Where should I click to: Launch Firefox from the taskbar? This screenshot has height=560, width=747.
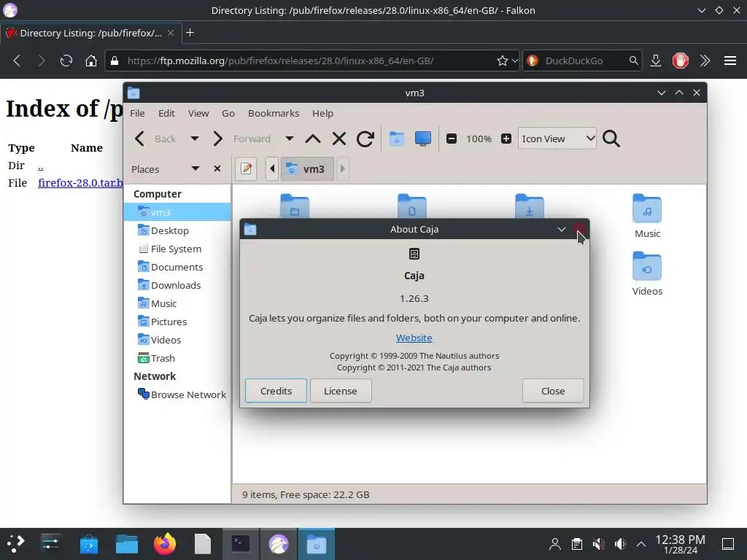coord(164,543)
